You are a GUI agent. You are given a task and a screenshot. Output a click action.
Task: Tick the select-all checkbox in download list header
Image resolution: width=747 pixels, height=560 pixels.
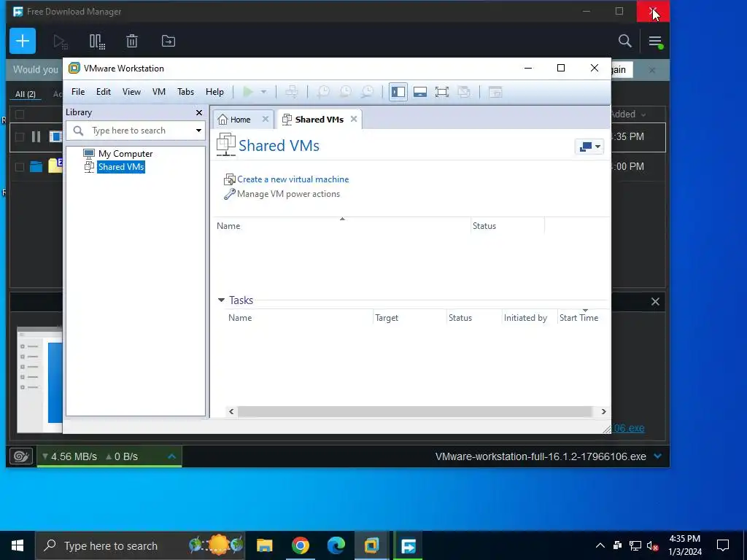click(x=20, y=114)
